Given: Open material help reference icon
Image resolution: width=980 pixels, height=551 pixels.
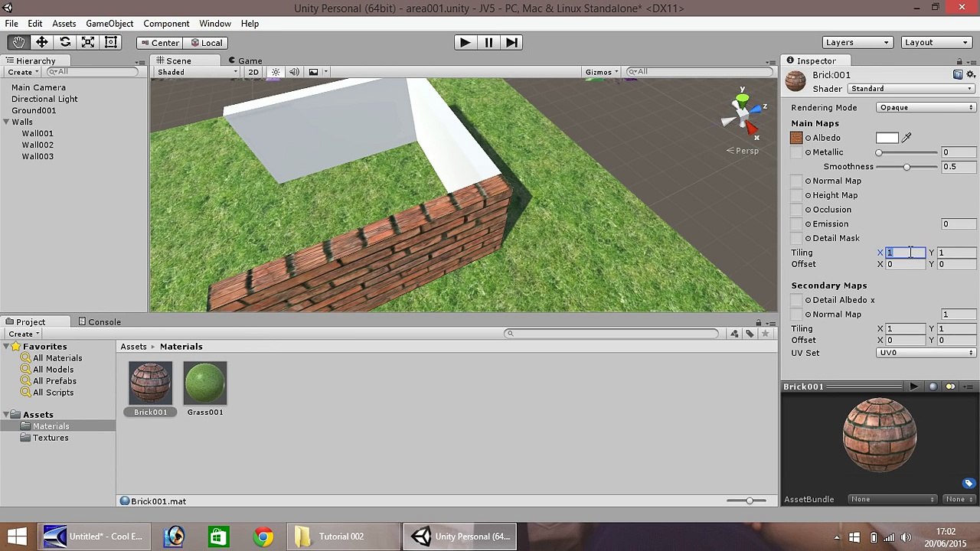Looking at the screenshot, I should point(958,74).
